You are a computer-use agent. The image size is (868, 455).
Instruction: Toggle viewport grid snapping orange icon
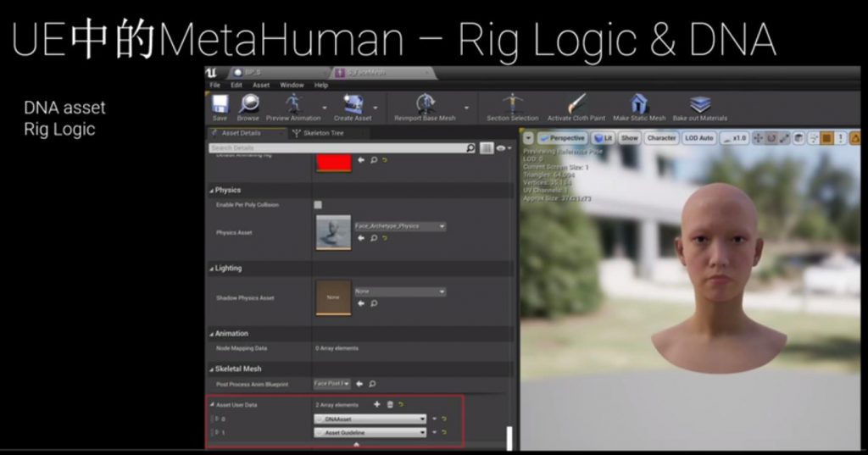[826, 138]
